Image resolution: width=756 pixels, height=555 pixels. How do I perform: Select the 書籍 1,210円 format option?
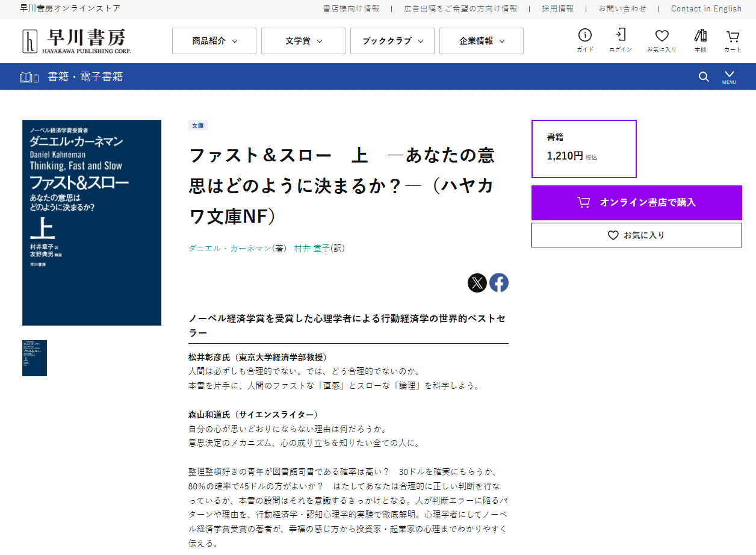(x=584, y=149)
